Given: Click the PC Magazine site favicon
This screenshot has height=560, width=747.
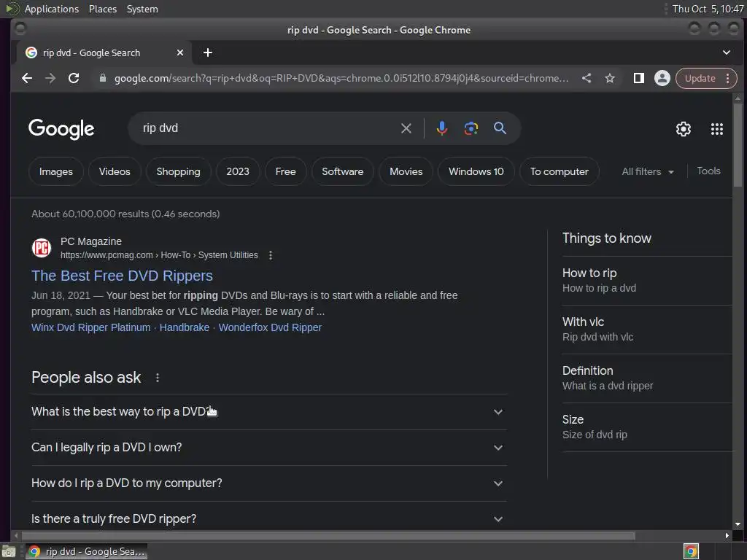Looking at the screenshot, I should (42, 248).
